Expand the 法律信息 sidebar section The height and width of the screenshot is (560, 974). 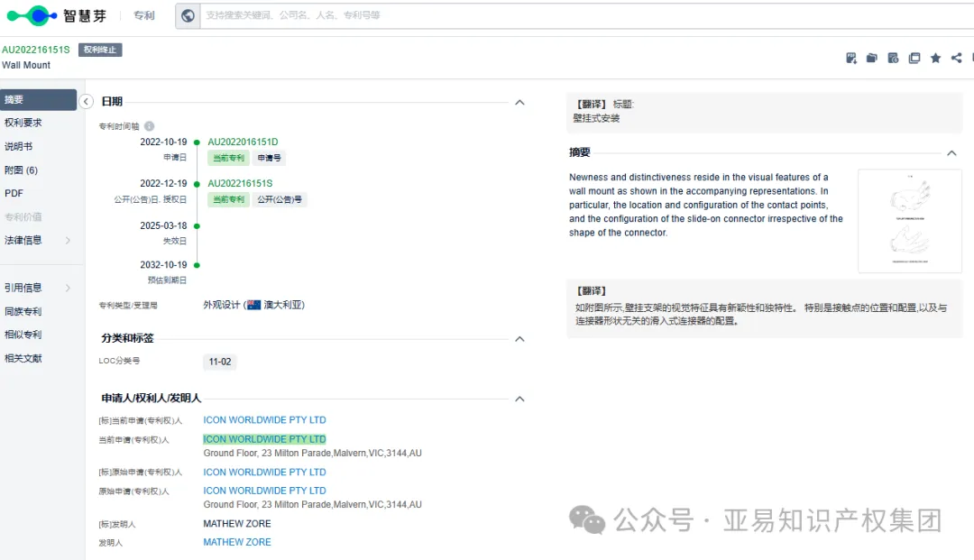click(x=27, y=240)
